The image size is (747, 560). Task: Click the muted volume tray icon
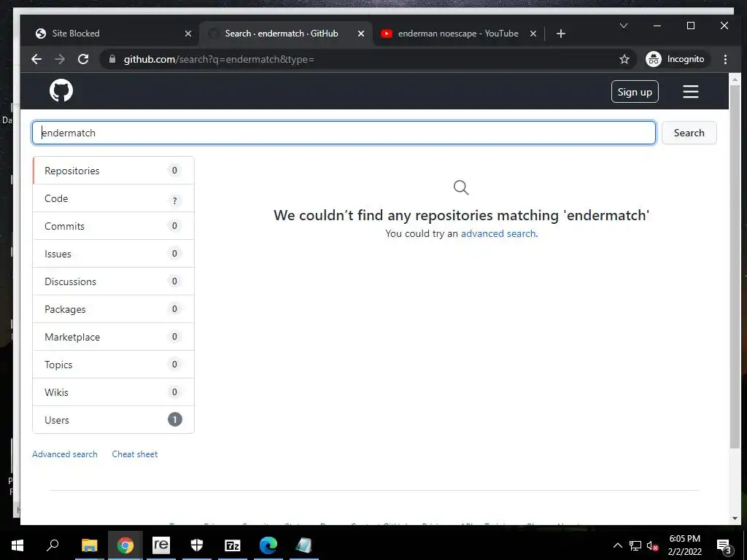652,545
